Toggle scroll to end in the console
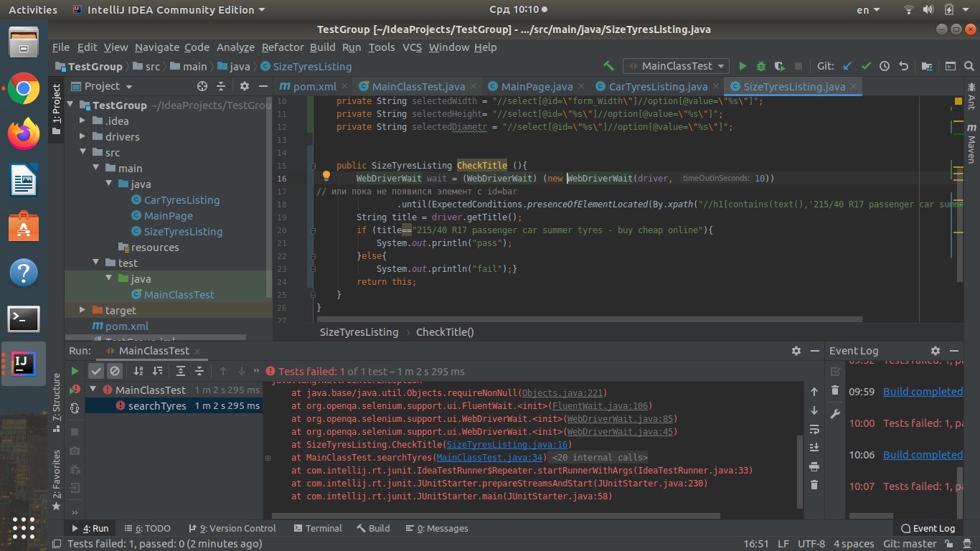This screenshot has width=980, height=551. (814, 448)
